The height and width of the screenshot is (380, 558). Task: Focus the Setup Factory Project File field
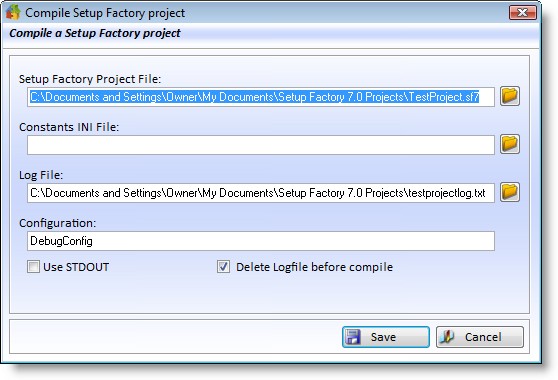click(x=261, y=97)
